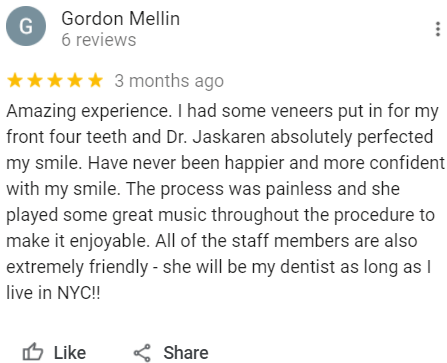Open the "6 reviews" link
The image size is (447, 363).
(x=99, y=40)
